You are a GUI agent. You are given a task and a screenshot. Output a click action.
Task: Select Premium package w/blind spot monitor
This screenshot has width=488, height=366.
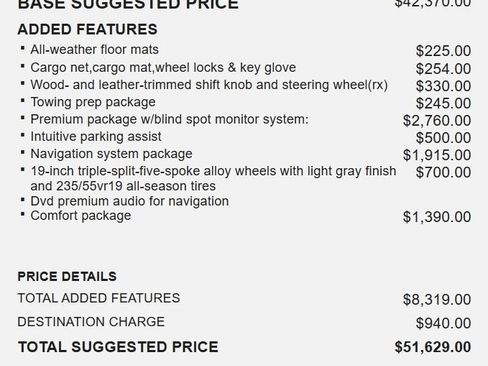tap(169, 119)
